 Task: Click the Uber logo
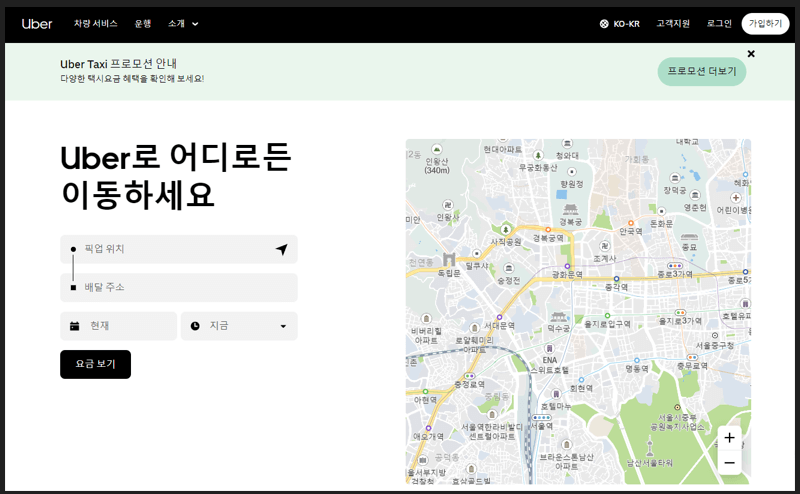tap(37, 24)
